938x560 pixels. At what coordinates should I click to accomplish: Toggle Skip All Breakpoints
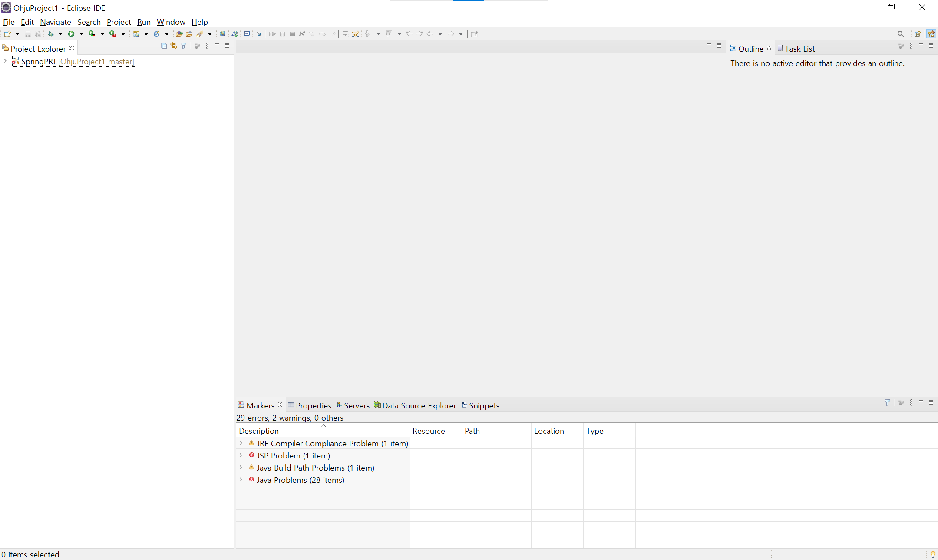[259, 34]
